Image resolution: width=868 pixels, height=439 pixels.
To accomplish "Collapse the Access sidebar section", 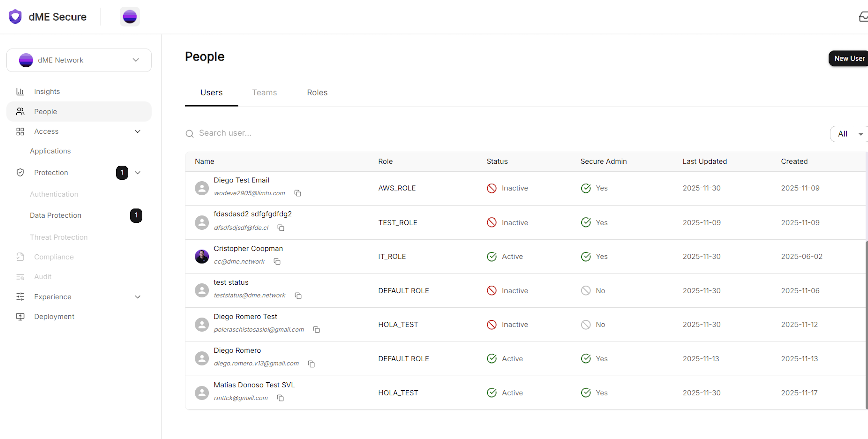I will (x=137, y=131).
